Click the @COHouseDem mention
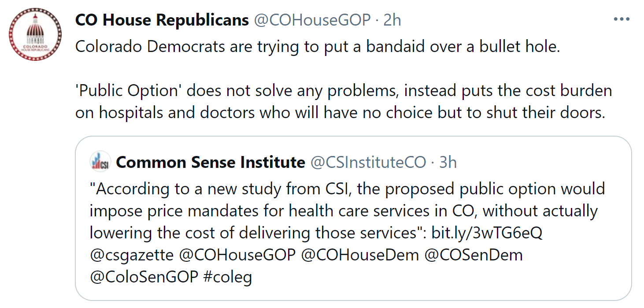The image size is (644, 308). [360, 255]
